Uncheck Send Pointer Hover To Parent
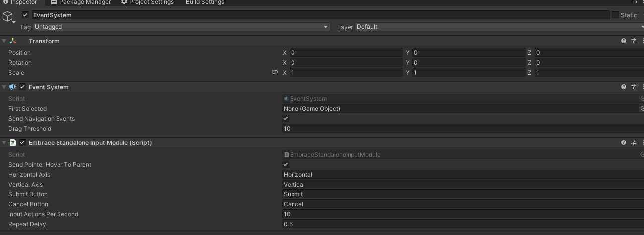644x235 pixels. pos(286,164)
